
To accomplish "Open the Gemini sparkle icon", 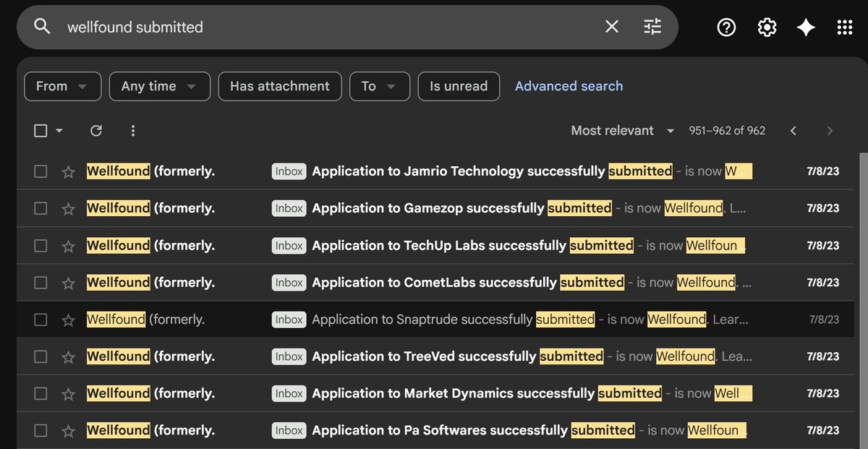I will point(806,27).
